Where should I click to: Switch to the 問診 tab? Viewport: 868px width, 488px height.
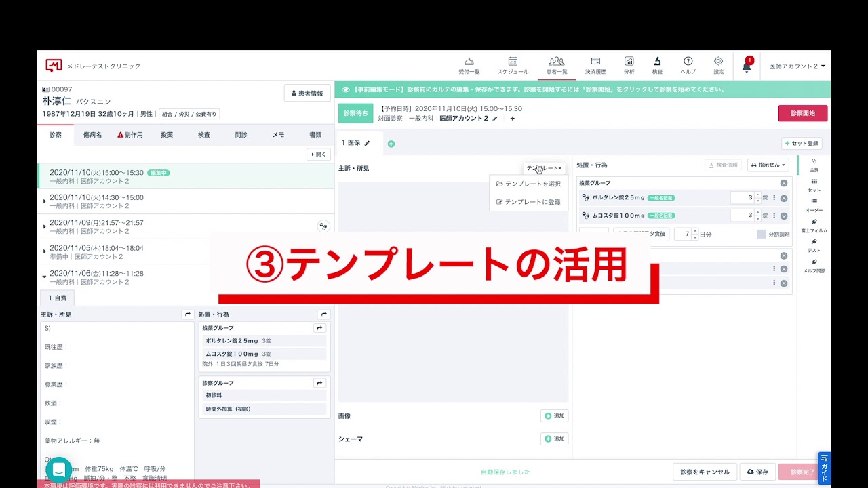coord(241,135)
